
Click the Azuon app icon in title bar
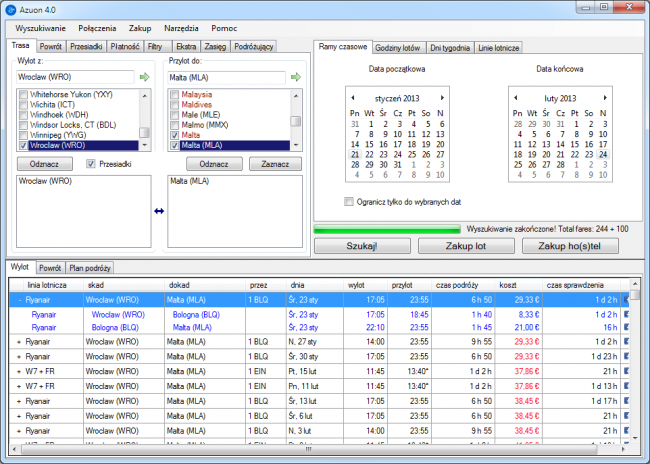click(x=12, y=9)
